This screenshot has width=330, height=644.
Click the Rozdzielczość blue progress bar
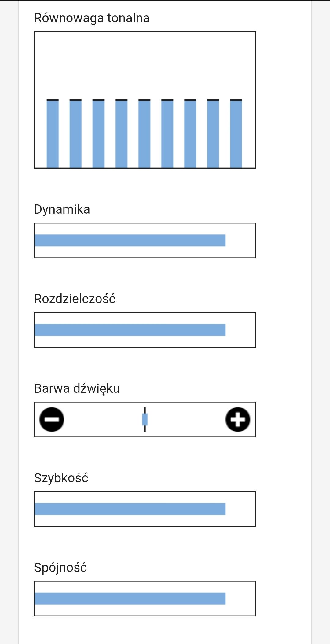(130, 330)
